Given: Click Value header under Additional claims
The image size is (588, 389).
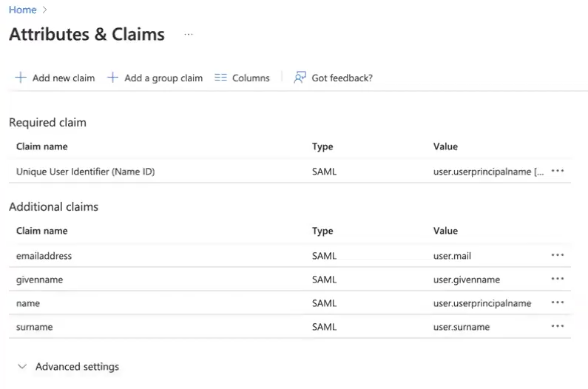Looking at the screenshot, I should click(445, 231).
